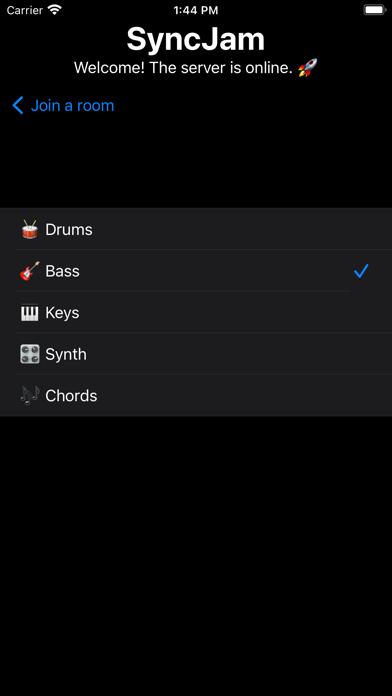Image resolution: width=392 pixels, height=696 pixels.
Task: Toggle the blue checkmark on Bass
Action: coord(361,271)
